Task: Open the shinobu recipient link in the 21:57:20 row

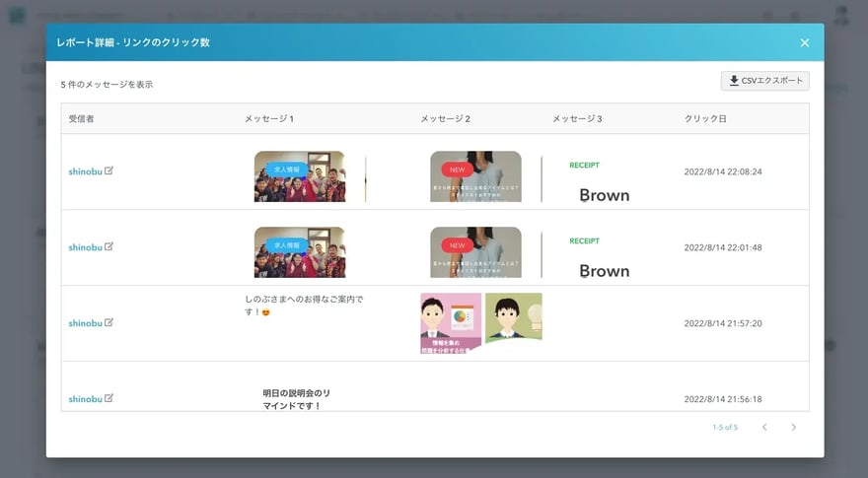Action: click(85, 323)
